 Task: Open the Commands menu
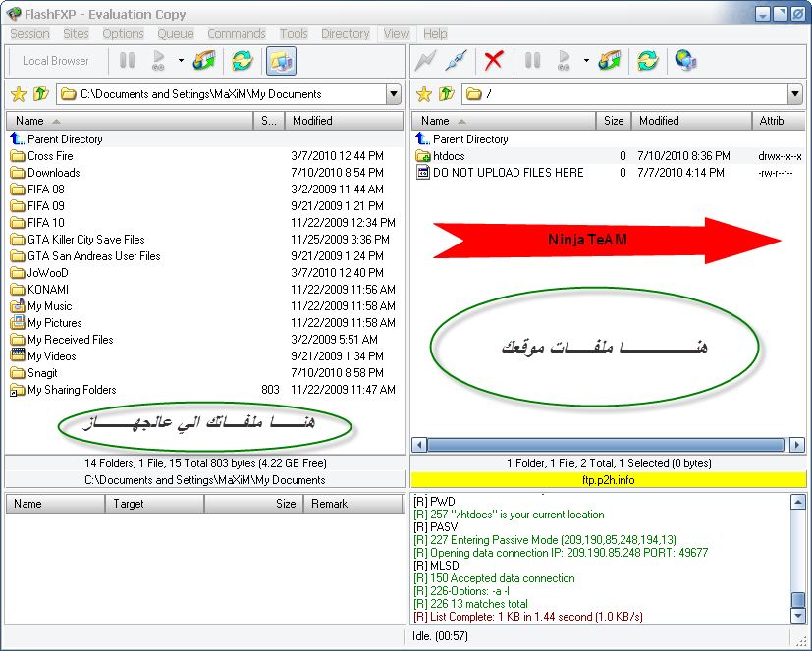click(x=237, y=33)
